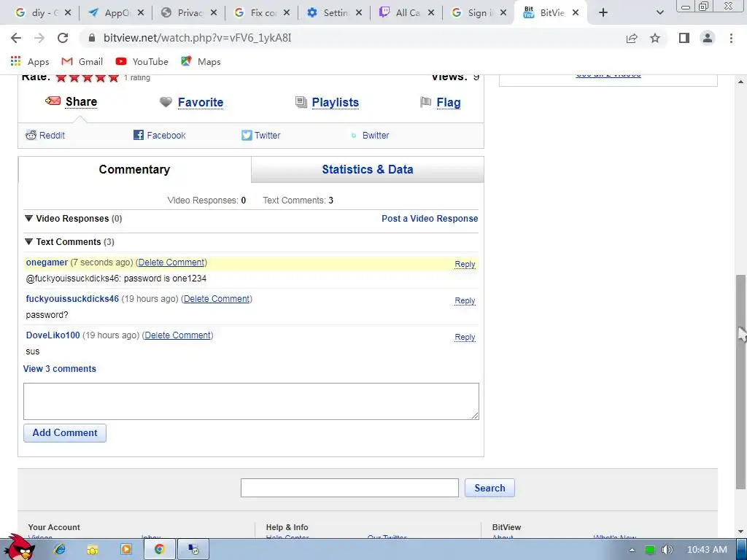The width and height of the screenshot is (747, 560).
Task: Close the BitView tab
Action: 576,13
